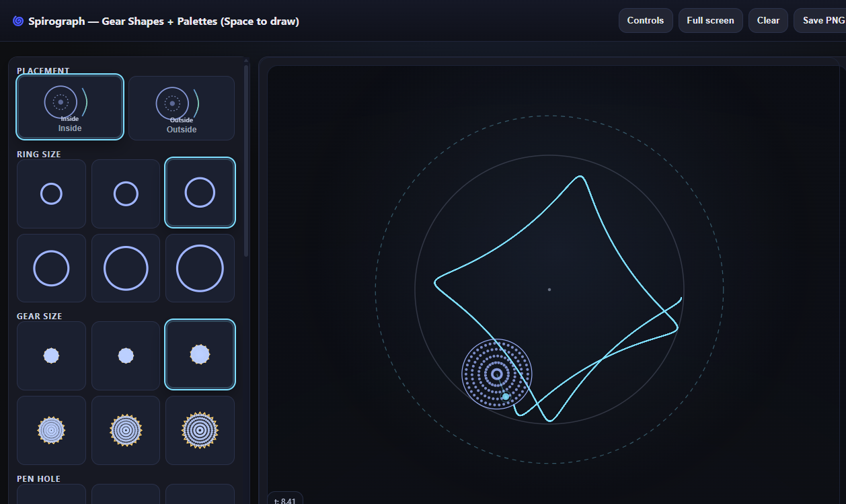Screen dimensions: 846x504
Task: Clear the drawing canvas
Action: pyautogui.click(x=768, y=20)
